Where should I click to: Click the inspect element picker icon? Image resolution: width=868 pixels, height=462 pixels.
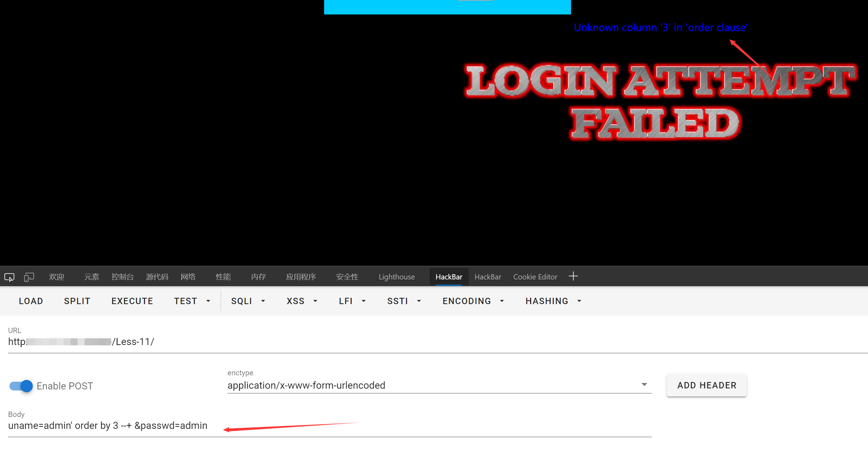(x=9, y=277)
